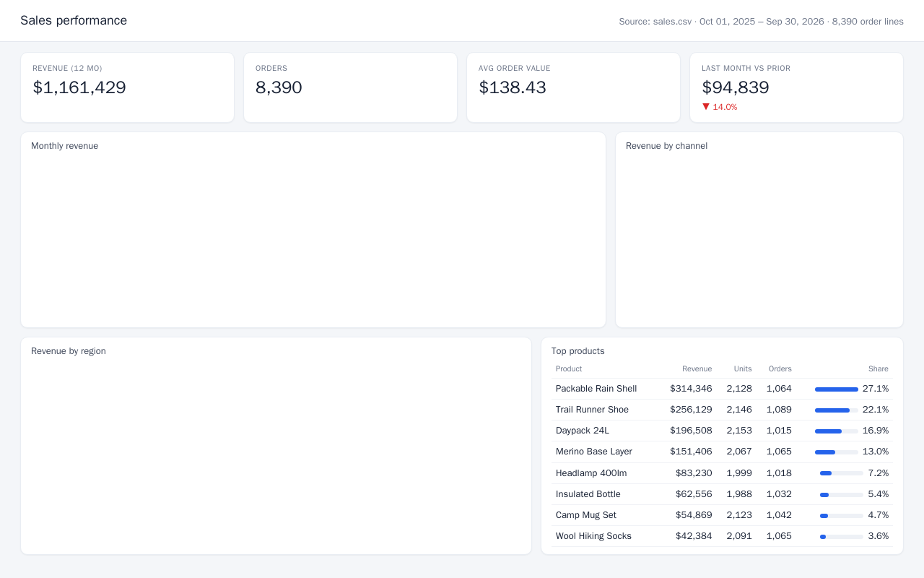Click the Units column header
This screenshot has width=924, height=578.
pyautogui.click(x=743, y=368)
